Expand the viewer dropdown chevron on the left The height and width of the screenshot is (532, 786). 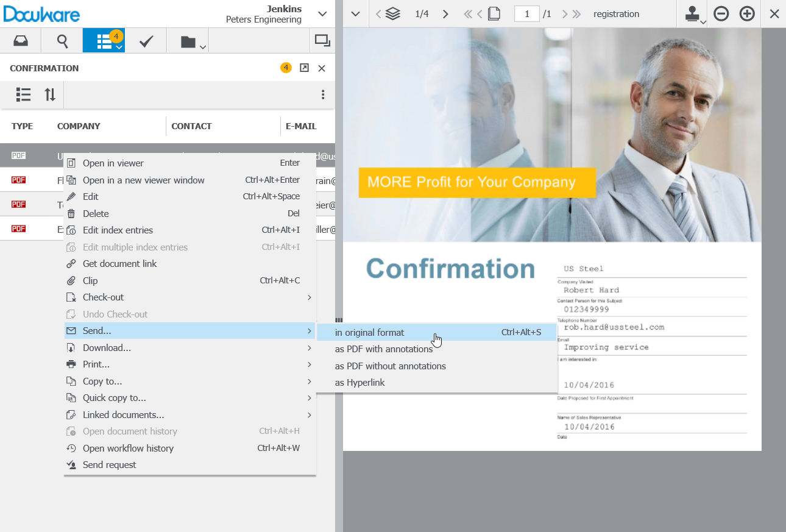point(355,13)
